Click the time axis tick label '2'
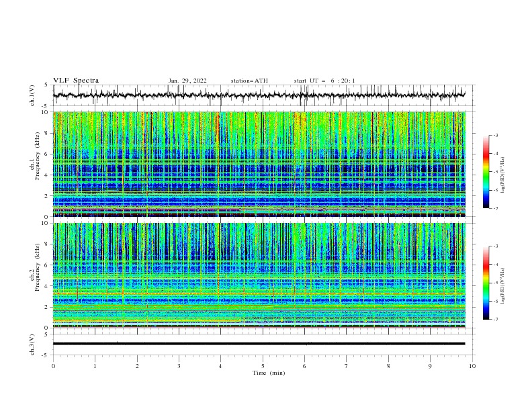Screen dimensions: 532x411 click(x=137, y=366)
